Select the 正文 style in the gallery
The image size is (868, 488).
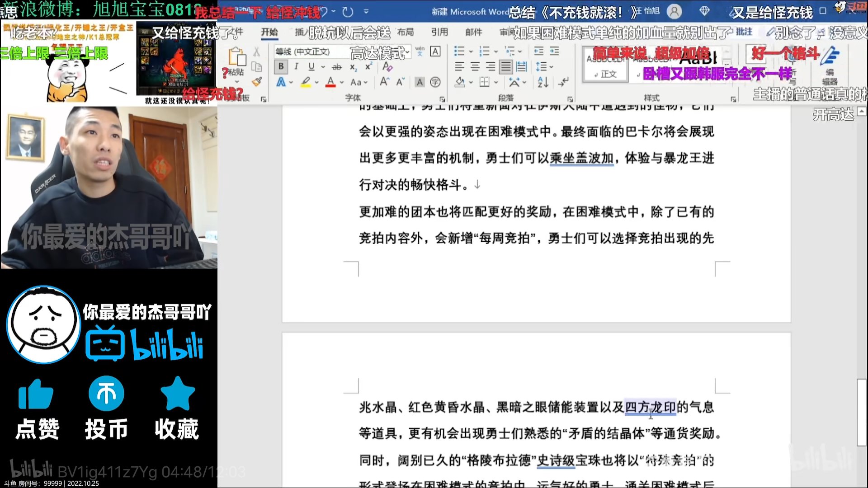(x=606, y=68)
